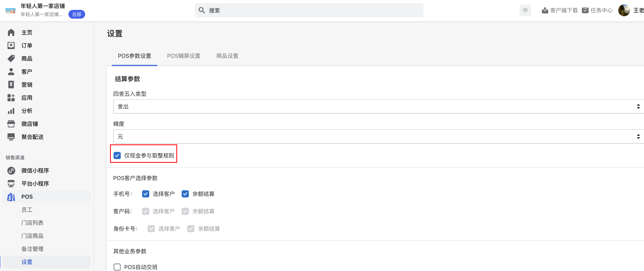Click the 订单 orders icon

[x=11, y=45]
